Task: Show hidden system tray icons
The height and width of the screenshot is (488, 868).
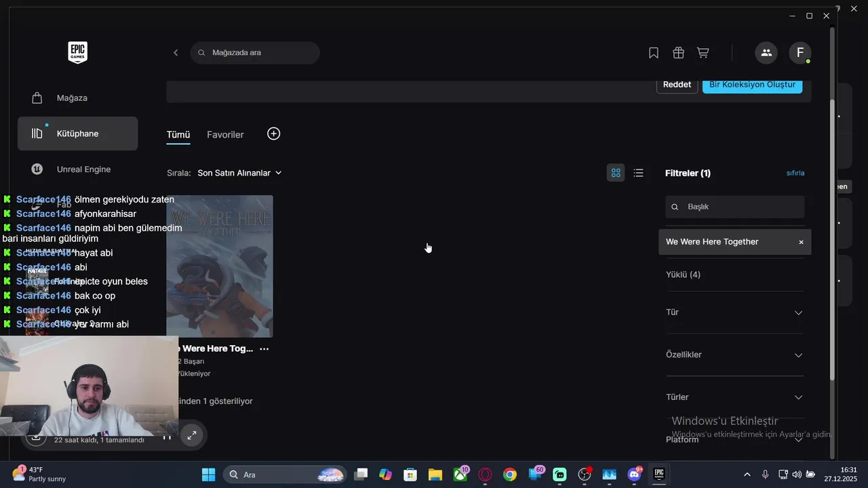Action: 747,474
